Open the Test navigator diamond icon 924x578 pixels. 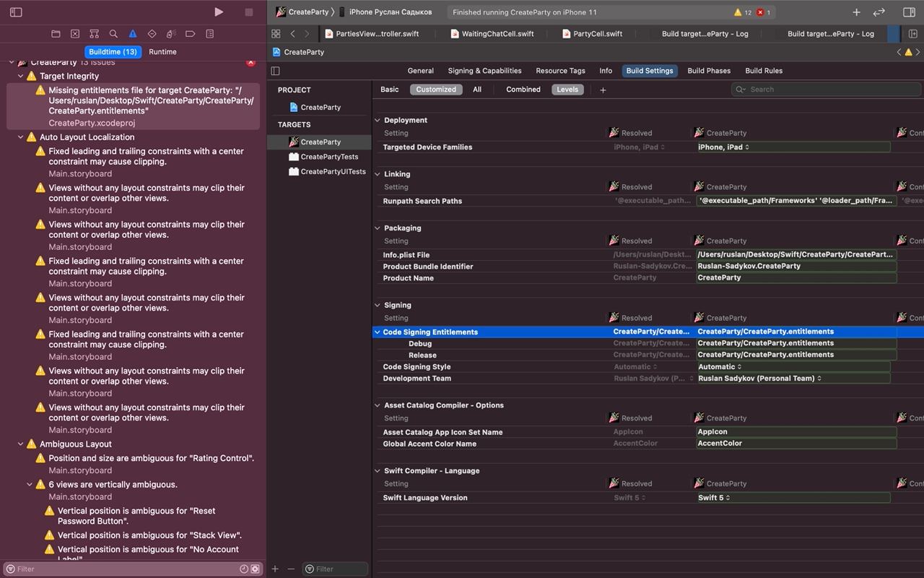point(152,34)
